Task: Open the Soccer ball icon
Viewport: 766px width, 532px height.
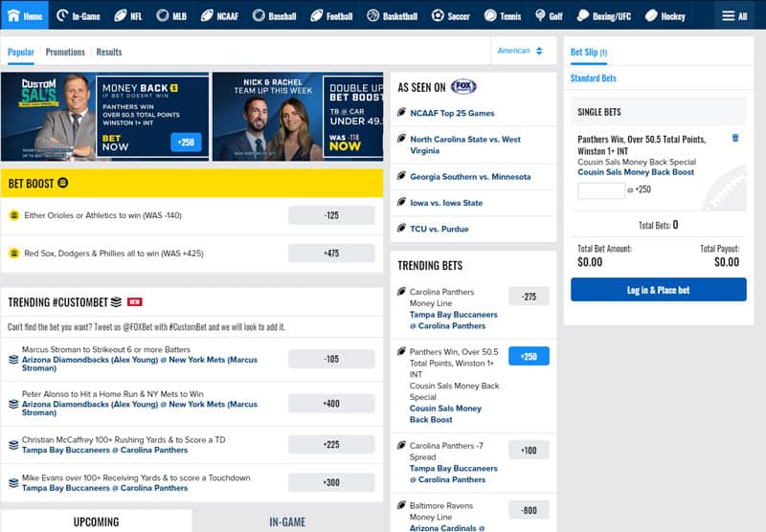Action: pyautogui.click(x=438, y=15)
